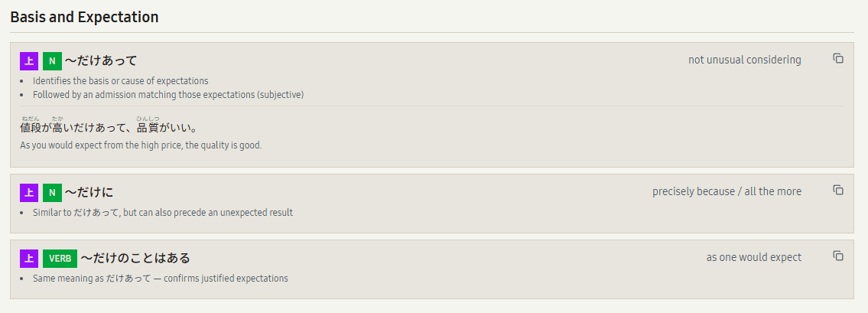The image size is (868, 313).
Task: Open the 〜だけあって entry title
Action: tap(101, 60)
